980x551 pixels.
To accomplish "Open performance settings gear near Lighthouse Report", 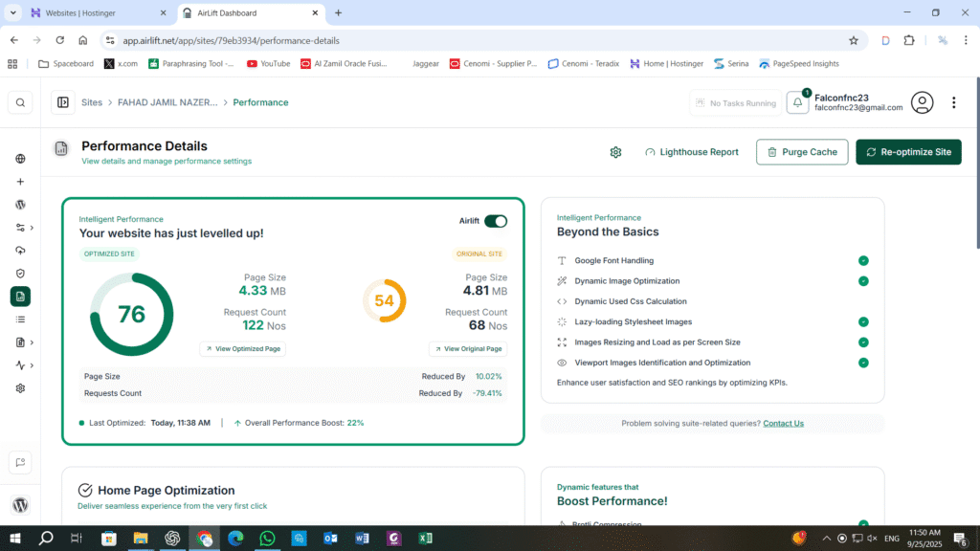I will tap(615, 152).
